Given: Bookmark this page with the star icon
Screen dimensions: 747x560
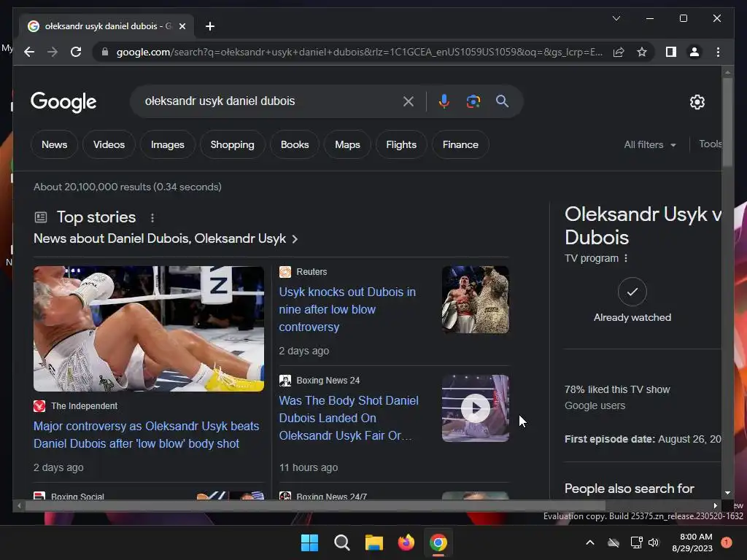Looking at the screenshot, I should [x=642, y=52].
